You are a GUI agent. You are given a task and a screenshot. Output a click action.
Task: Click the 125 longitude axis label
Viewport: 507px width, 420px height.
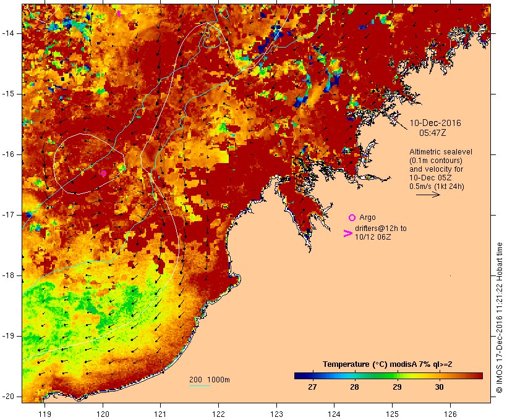(x=392, y=414)
